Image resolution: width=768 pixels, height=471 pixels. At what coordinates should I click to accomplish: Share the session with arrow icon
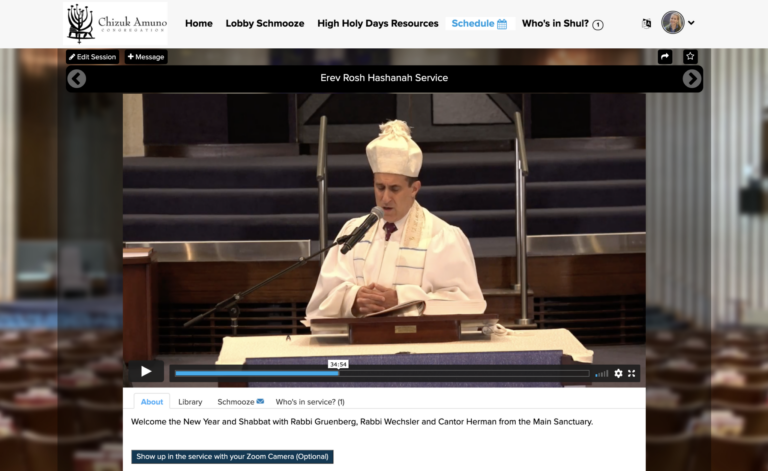[x=665, y=56]
